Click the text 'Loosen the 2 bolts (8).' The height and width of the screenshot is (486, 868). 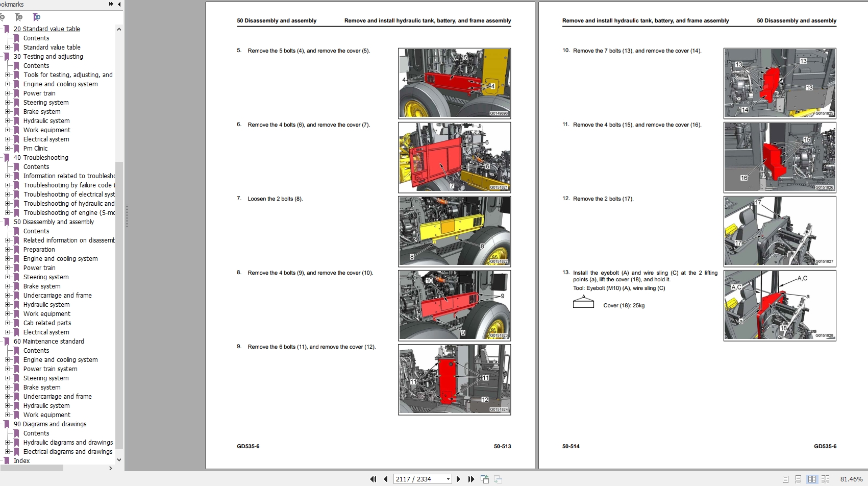point(275,199)
